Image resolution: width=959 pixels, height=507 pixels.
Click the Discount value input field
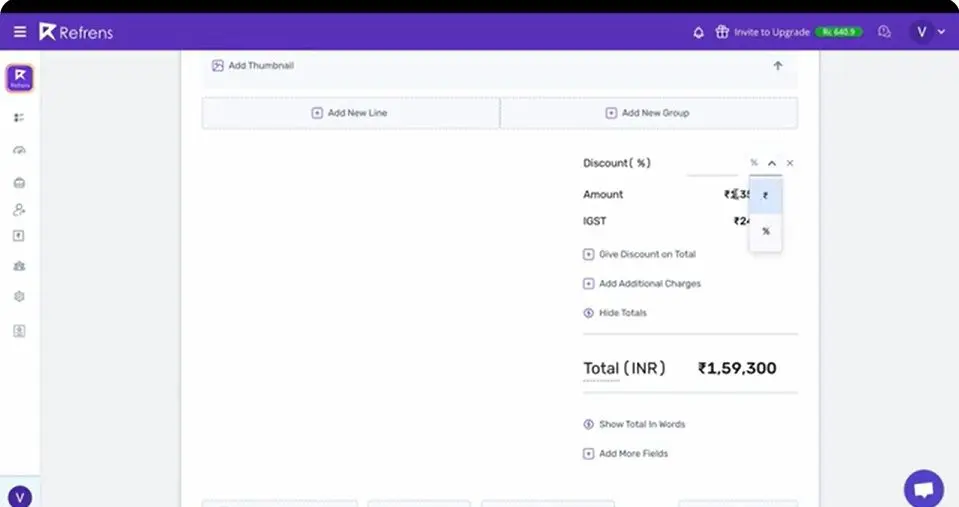(712, 164)
